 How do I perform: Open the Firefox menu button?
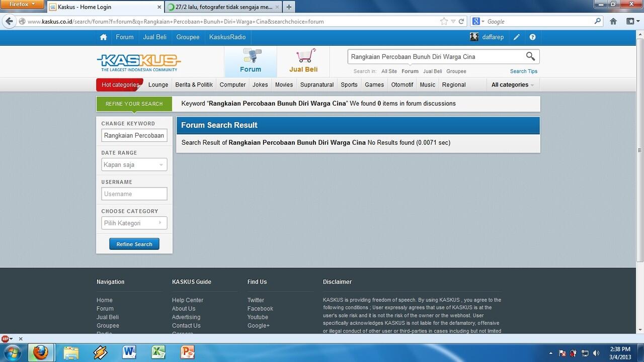22,4
